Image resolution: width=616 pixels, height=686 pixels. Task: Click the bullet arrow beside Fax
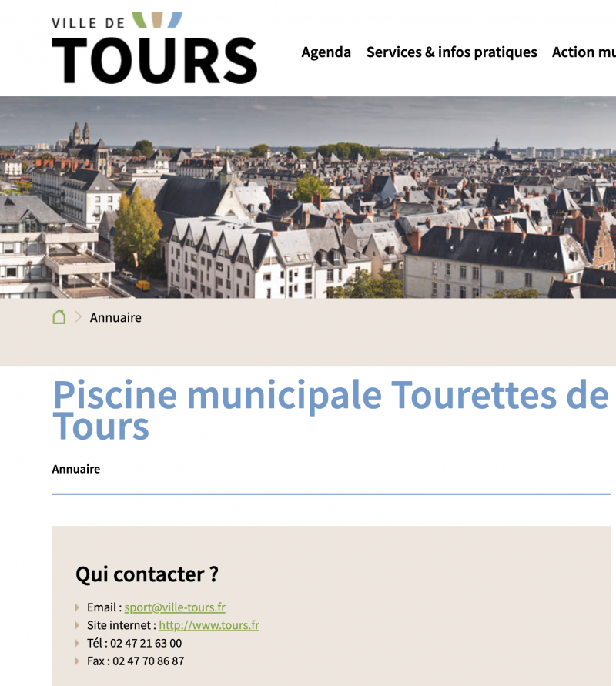click(x=78, y=661)
